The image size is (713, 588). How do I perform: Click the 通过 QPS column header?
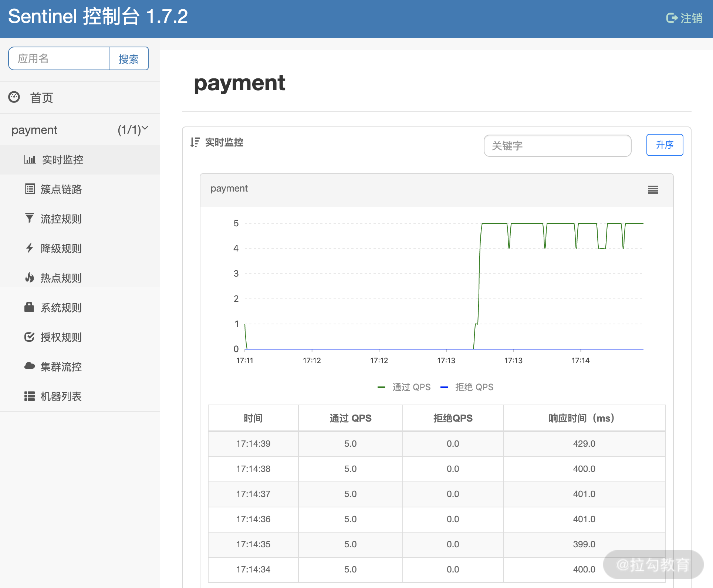(351, 418)
